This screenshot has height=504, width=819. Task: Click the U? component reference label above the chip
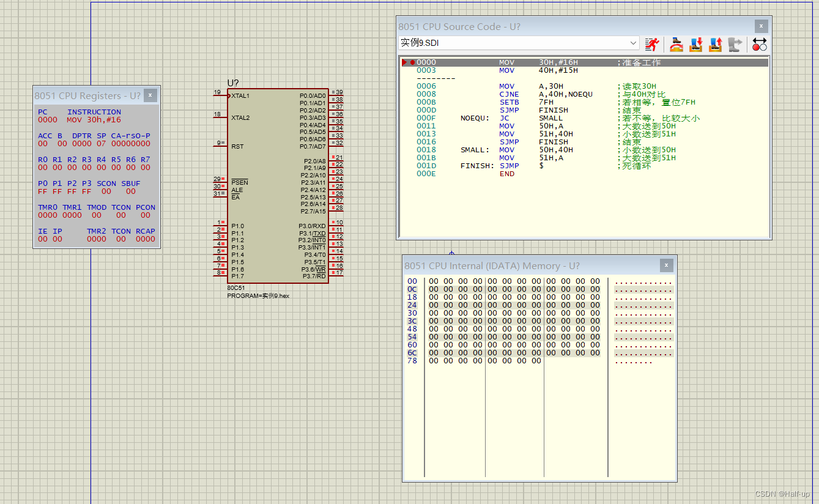click(x=233, y=83)
